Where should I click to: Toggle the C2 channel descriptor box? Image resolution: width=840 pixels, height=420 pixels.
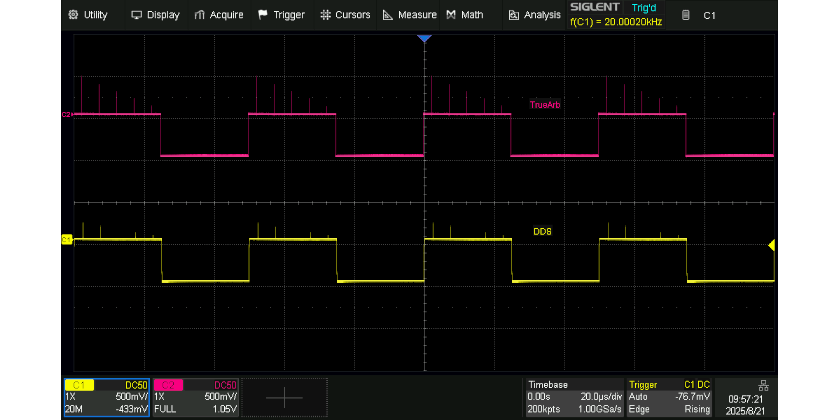pos(195,397)
